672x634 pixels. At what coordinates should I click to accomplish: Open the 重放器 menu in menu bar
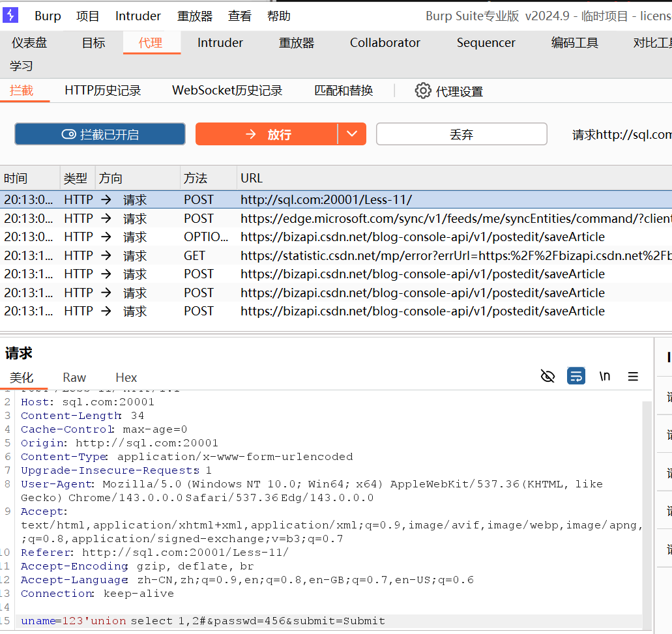[195, 16]
